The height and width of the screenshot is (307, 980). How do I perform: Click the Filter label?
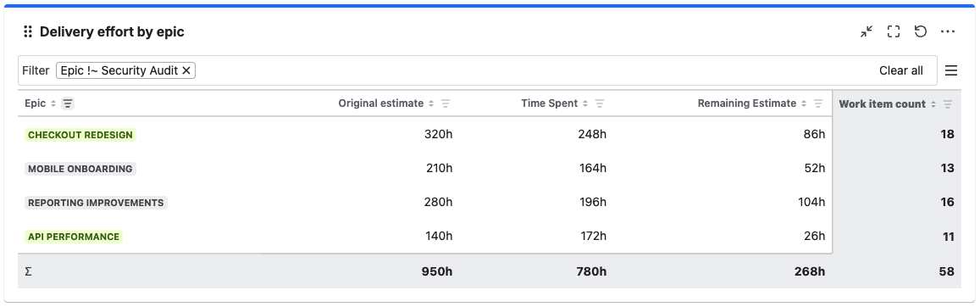(x=36, y=70)
